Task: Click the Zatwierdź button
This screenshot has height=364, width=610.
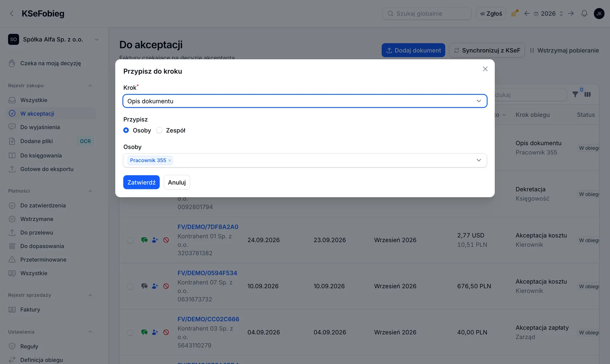Action: [141, 182]
